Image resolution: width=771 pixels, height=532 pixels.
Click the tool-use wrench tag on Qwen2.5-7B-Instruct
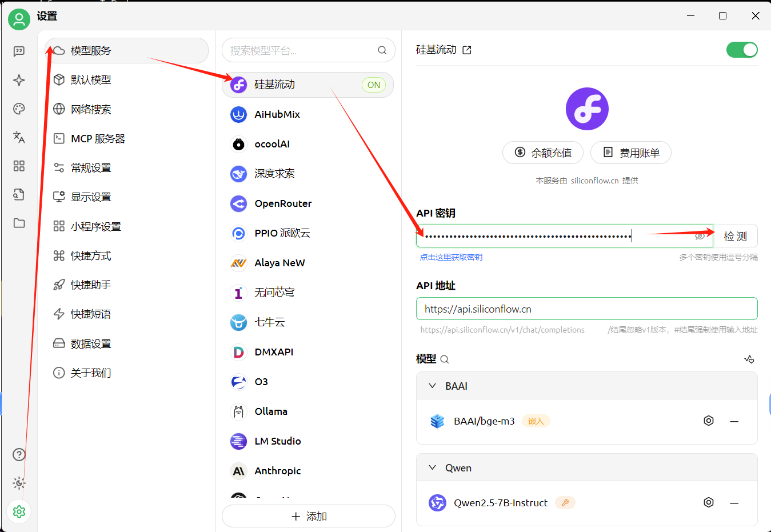[565, 503]
